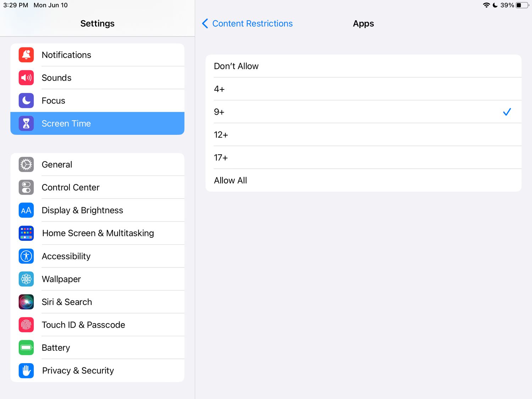Select Don't Allow for apps
Screen dimensions: 532x399
click(363, 66)
